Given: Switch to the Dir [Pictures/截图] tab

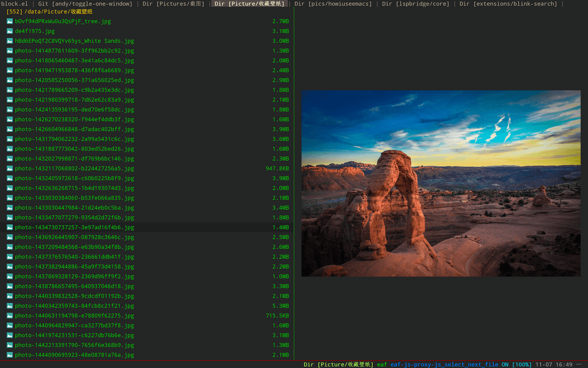Looking at the screenshot, I should click(x=175, y=4).
